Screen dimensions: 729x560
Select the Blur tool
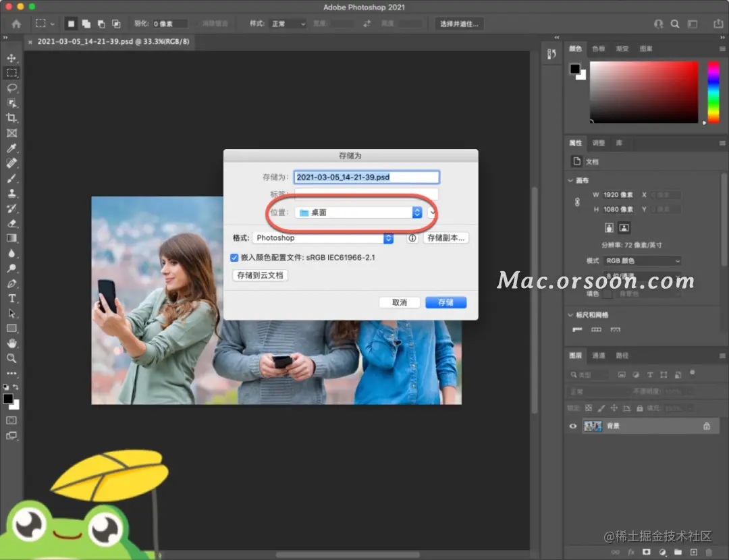[x=11, y=253]
